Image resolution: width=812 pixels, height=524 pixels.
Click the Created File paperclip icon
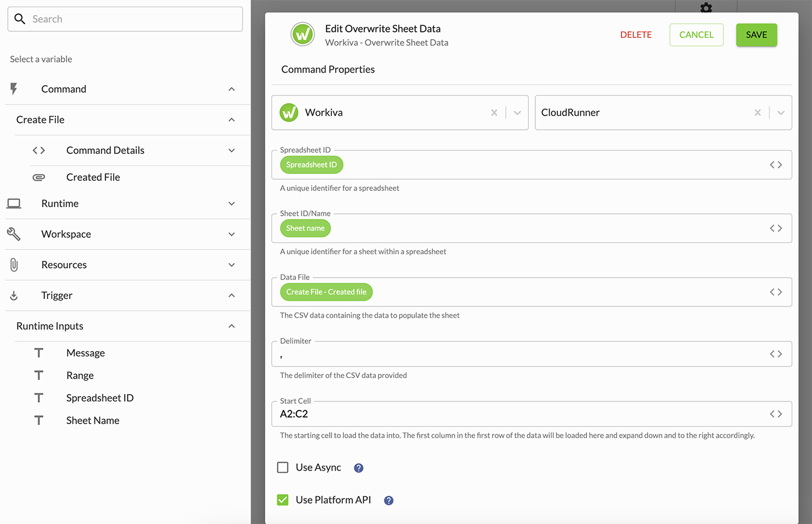38,177
